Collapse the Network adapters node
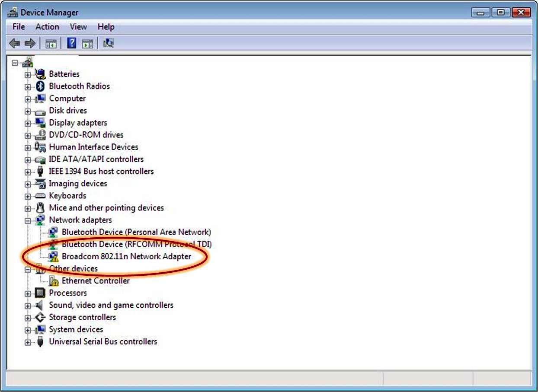The image size is (538, 392). (28, 220)
